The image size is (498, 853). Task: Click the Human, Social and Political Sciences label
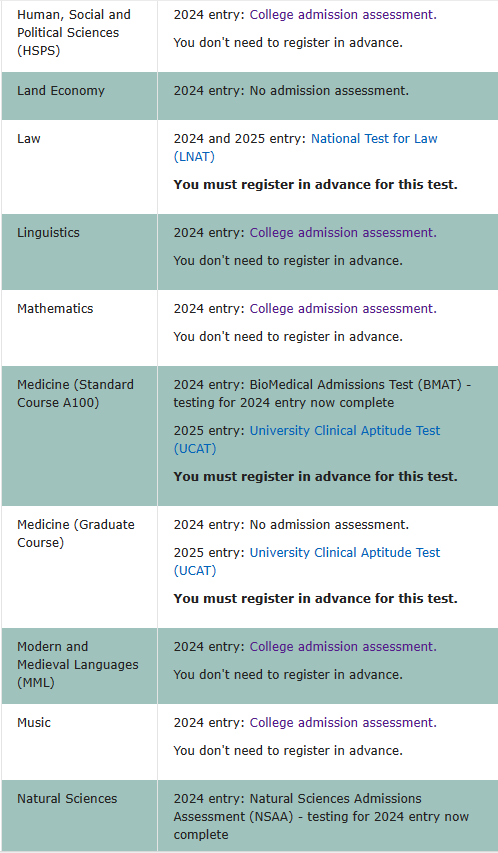coord(73,33)
